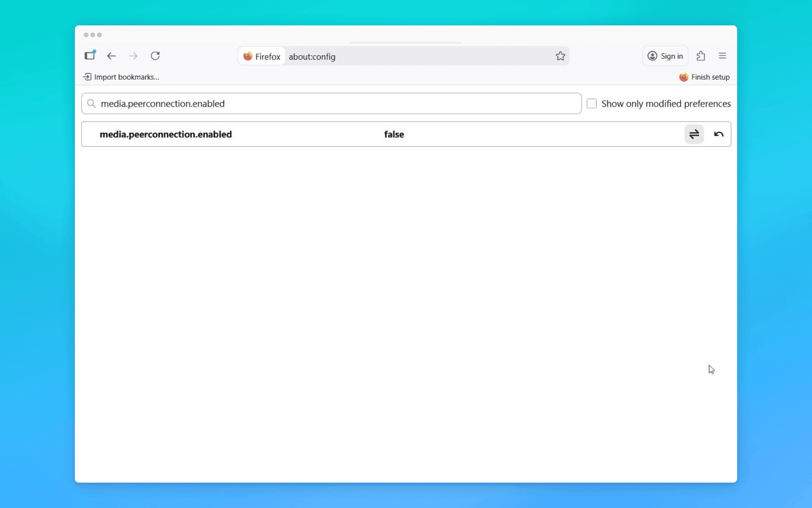Viewport: 812px width, 508px height.
Task: Expand the Finish setup reminder
Action: coord(704,77)
